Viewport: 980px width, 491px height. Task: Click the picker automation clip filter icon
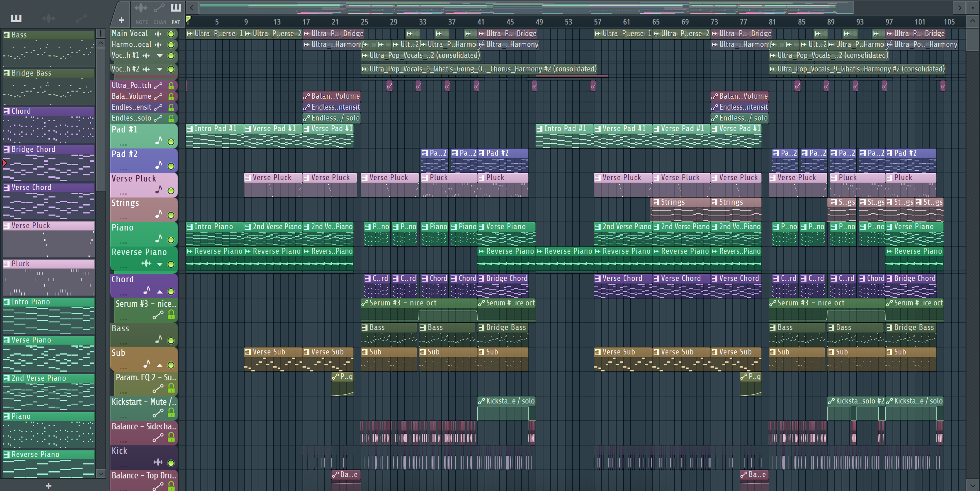[x=81, y=18]
